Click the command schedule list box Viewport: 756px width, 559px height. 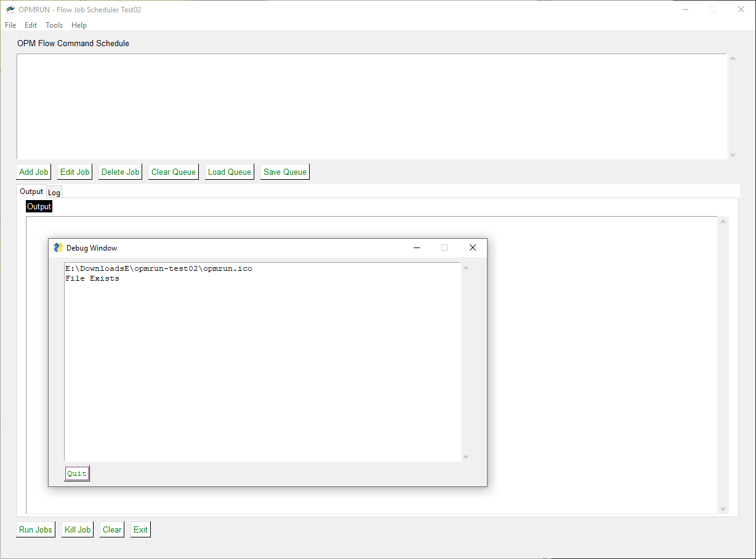[x=372, y=107]
